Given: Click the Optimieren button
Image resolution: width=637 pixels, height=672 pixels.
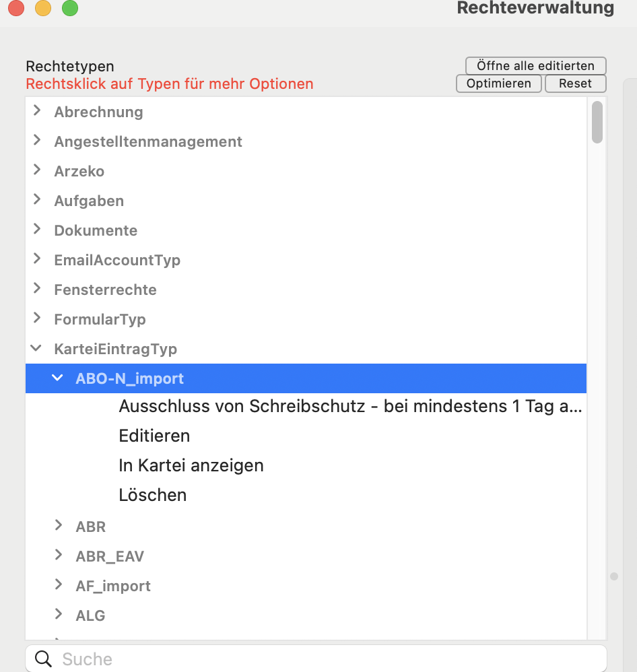Looking at the screenshot, I should 498,83.
